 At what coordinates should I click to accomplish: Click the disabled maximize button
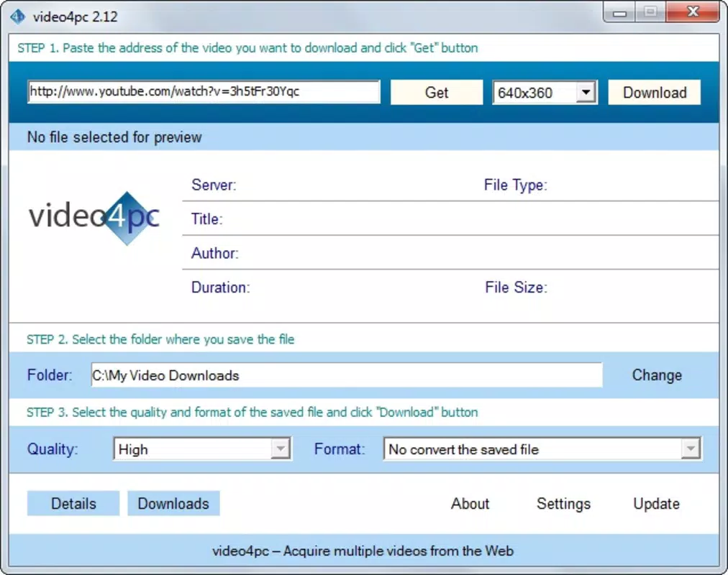pyautogui.click(x=650, y=12)
